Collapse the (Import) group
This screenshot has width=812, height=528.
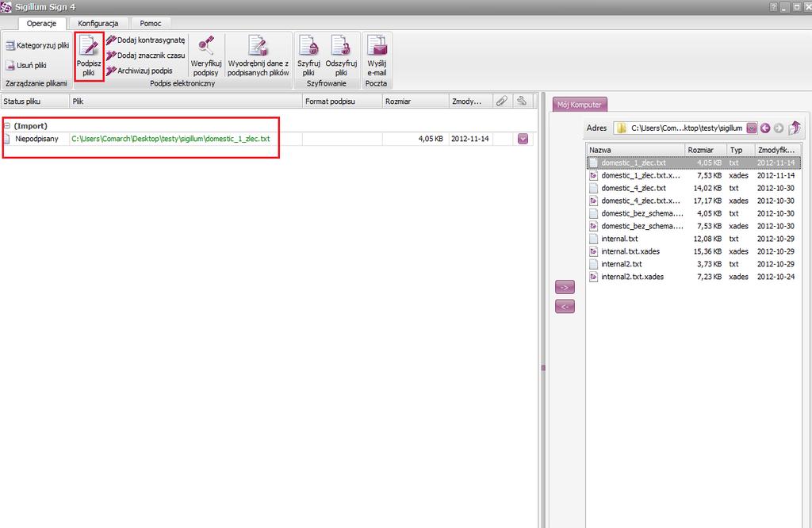pyautogui.click(x=7, y=126)
